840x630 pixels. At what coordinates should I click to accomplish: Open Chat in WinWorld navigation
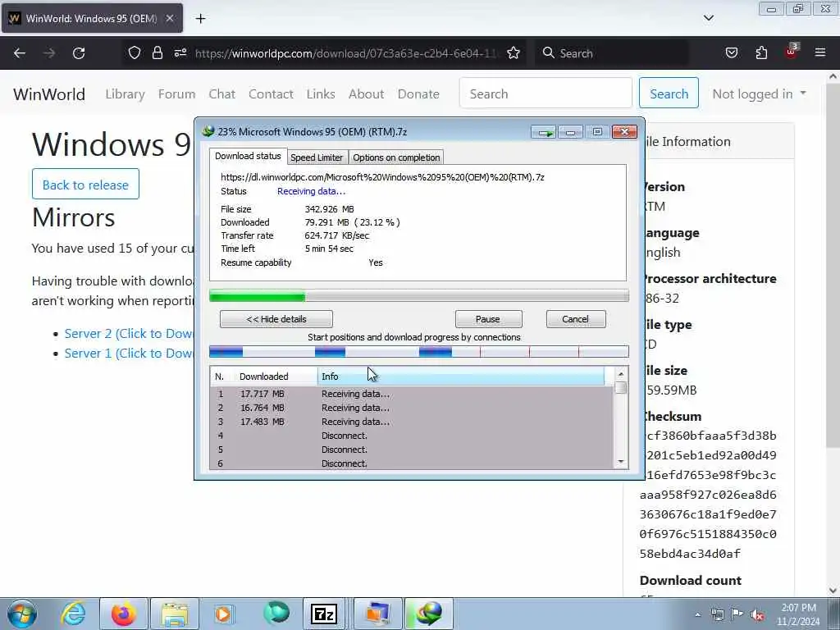pyautogui.click(x=221, y=94)
